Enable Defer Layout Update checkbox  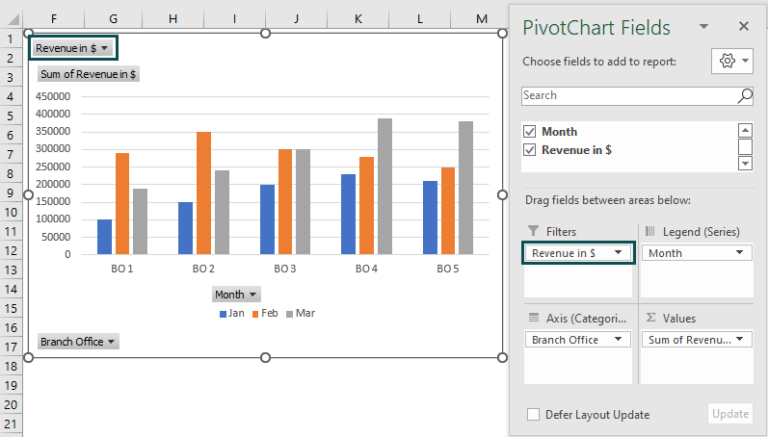pyautogui.click(x=533, y=414)
